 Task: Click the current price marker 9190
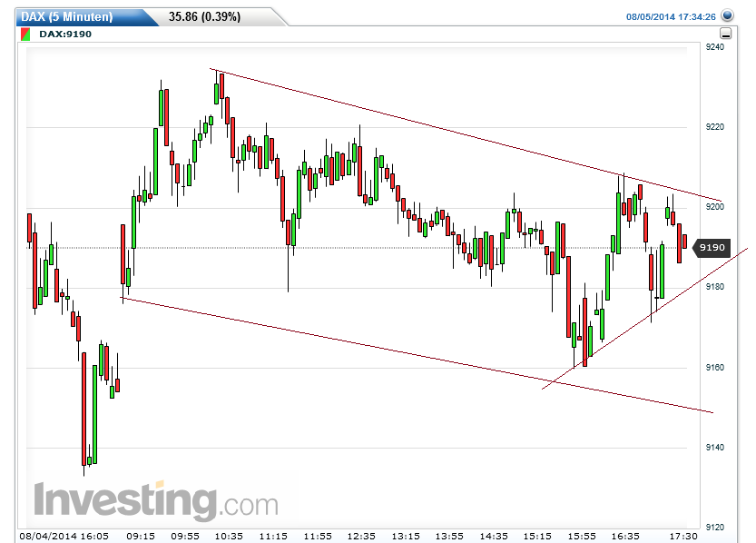coord(712,247)
